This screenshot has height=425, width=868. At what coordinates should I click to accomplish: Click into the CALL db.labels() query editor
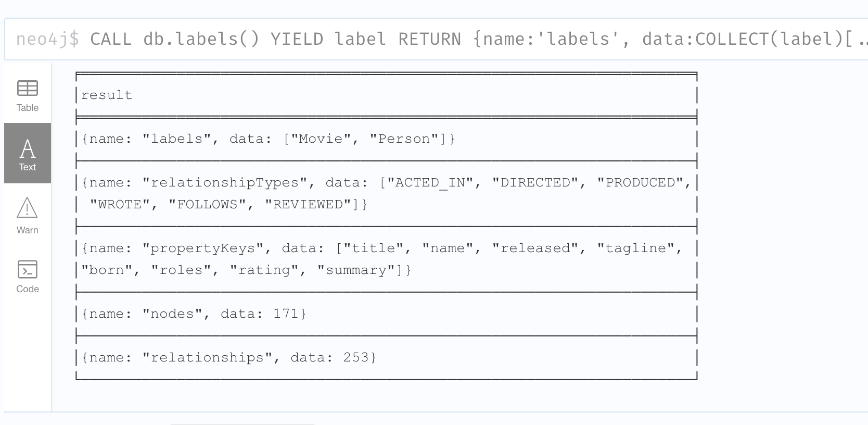pos(468,39)
